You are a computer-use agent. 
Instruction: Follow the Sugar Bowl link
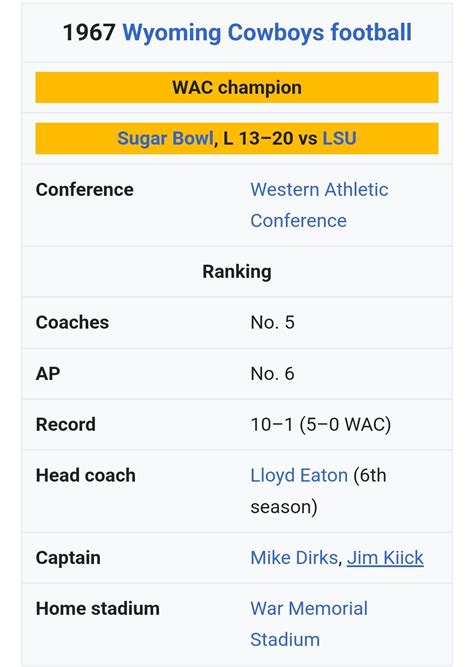coord(166,138)
